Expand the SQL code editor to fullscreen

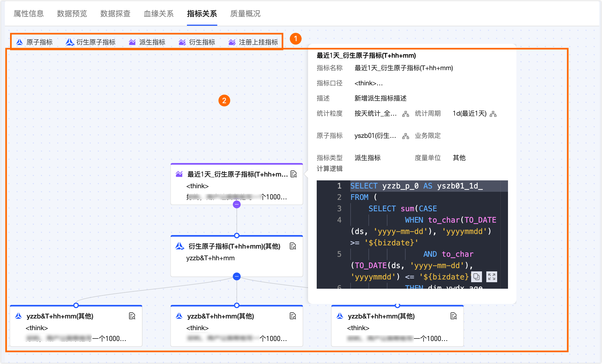(491, 277)
